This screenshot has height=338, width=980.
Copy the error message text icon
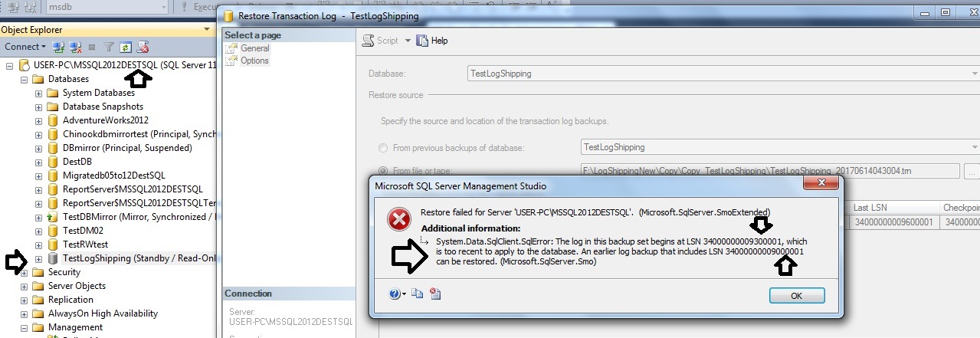(418, 294)
